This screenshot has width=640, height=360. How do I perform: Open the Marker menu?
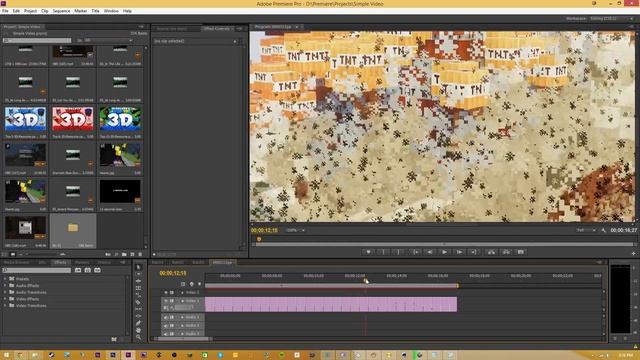coord(80,11)
